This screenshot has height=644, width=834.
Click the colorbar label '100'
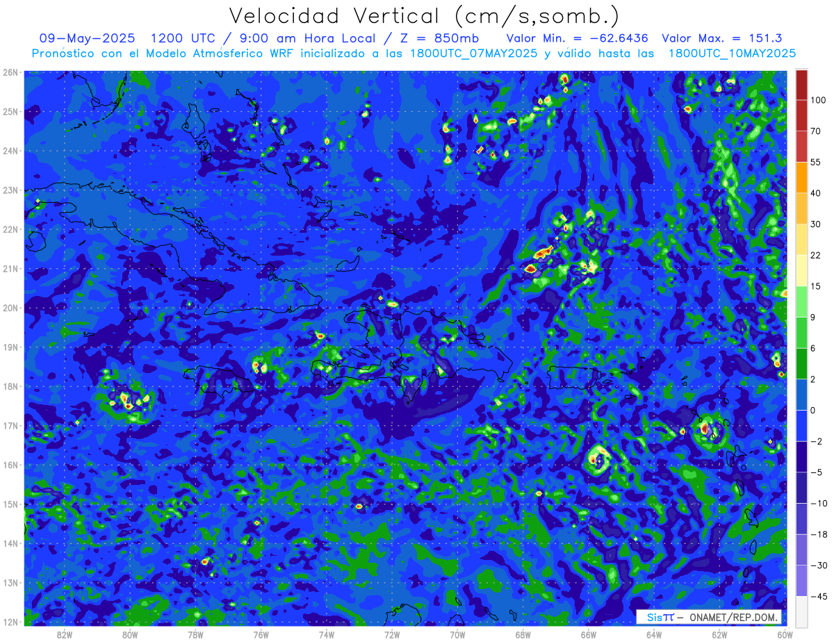click(x=818, y=100)
